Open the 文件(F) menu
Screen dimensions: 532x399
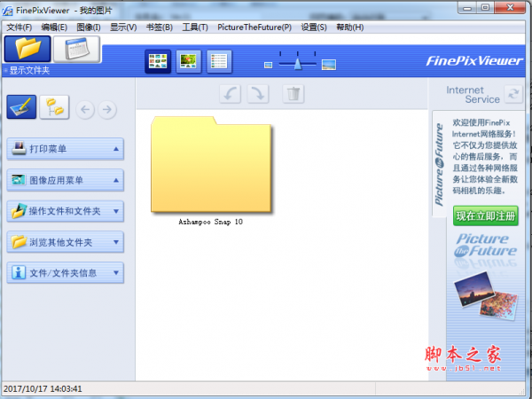click(x=20, y=27)
